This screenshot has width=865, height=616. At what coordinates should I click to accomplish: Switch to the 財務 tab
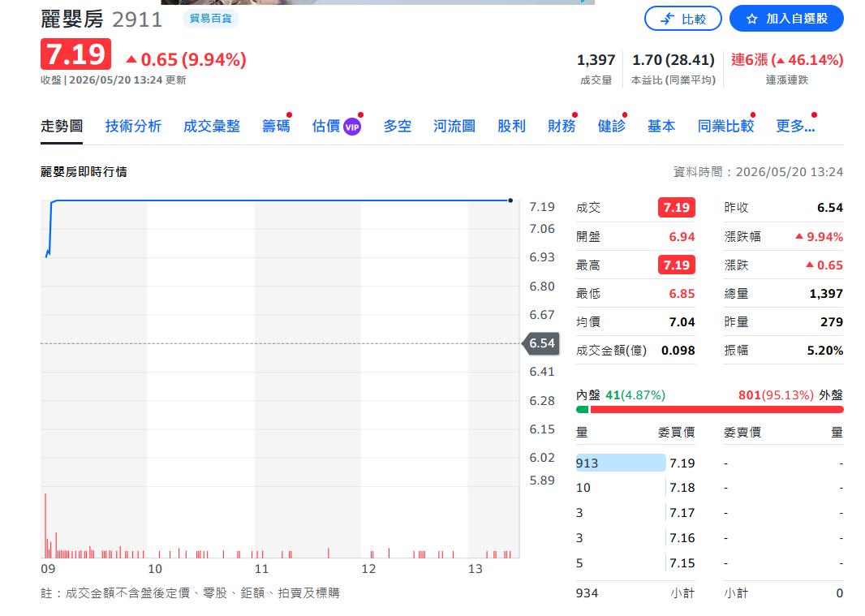coord(561,127)
